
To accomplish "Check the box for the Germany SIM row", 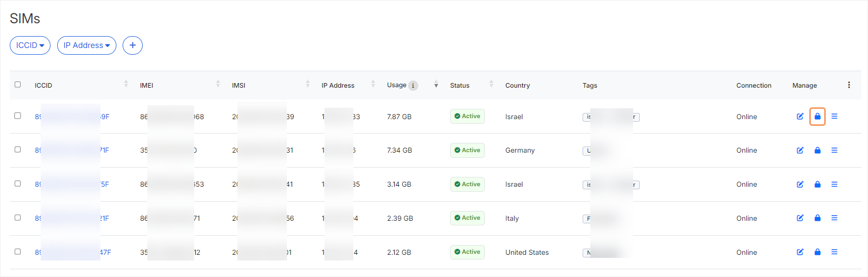I will (x=18, y=150).
